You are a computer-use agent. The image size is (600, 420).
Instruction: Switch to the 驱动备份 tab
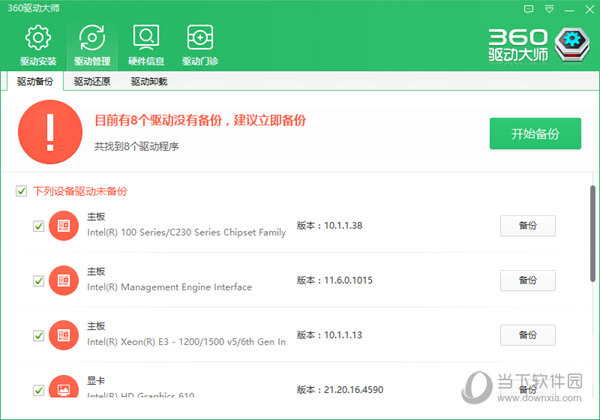pyautogui.click(x=35, y=81)
